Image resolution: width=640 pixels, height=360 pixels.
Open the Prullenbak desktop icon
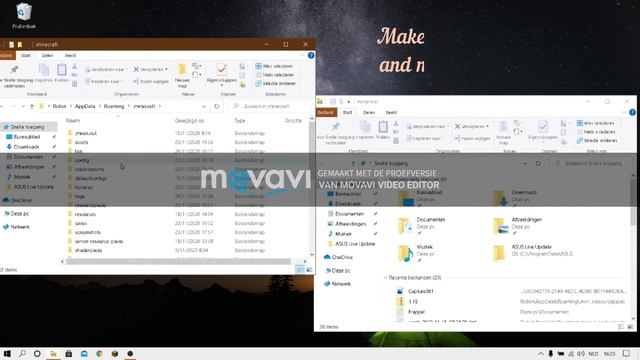(24, 16)
